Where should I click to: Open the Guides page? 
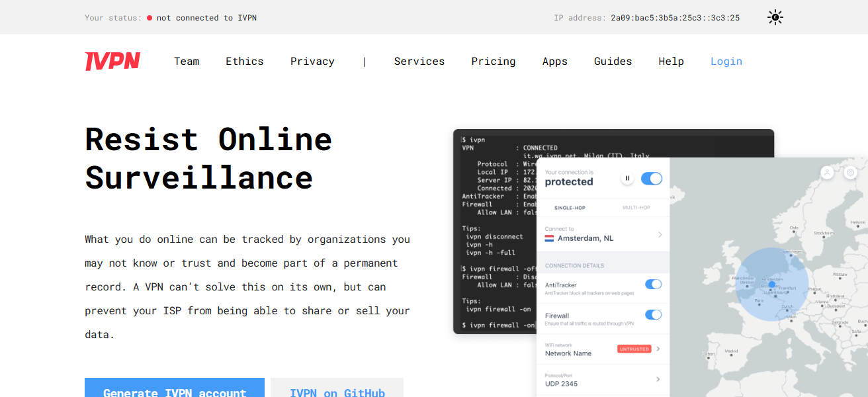[613, 62]
